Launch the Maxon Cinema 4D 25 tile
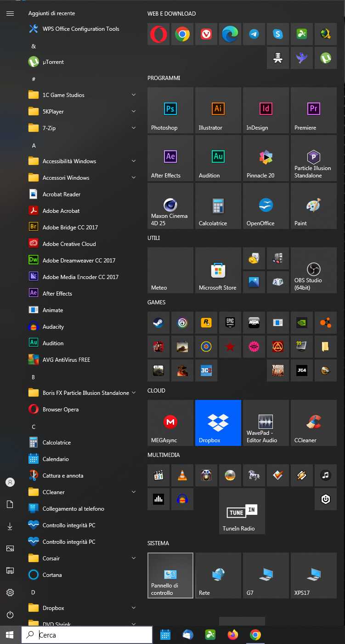This screenshot has width=345, height=644. (x=170, y=206)
